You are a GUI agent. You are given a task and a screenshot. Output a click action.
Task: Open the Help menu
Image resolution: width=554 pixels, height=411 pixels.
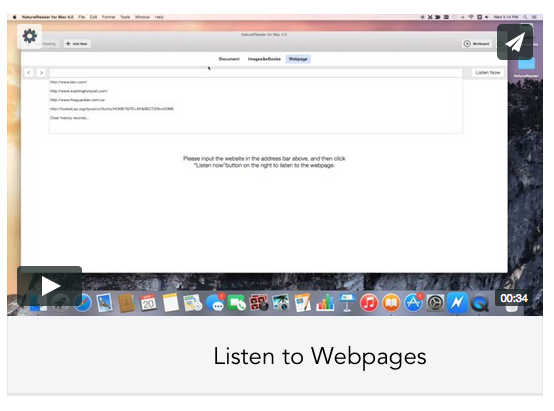(x=159, y=17)
